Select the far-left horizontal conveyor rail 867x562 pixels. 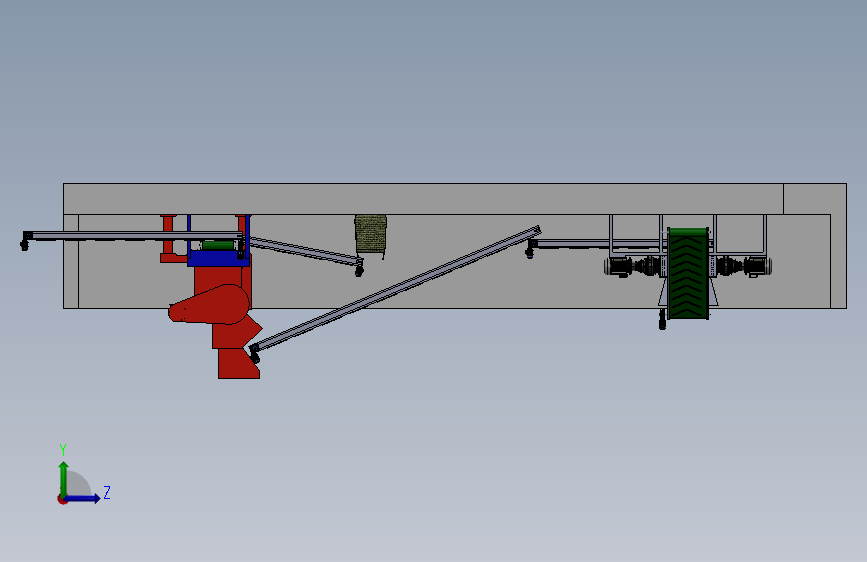(x=133, y=236)
